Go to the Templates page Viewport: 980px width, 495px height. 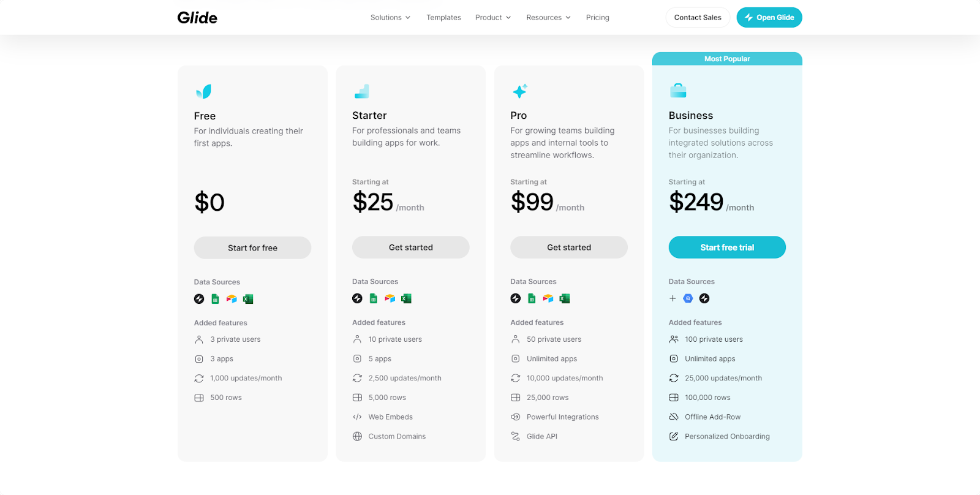tap(443, 18)
